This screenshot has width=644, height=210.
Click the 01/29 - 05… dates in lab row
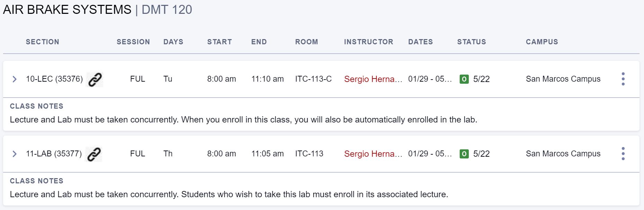(x=430, y=154)
